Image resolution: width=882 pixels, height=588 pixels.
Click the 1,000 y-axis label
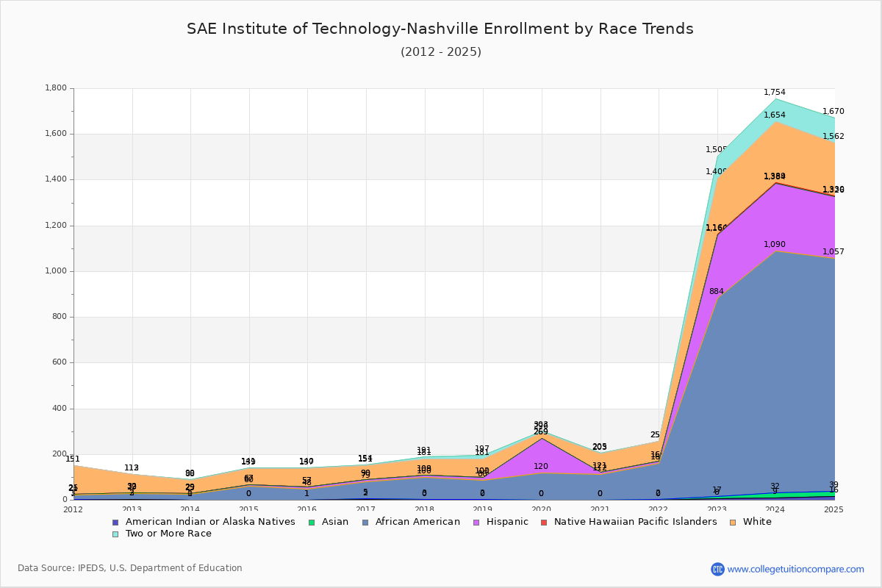57,271
